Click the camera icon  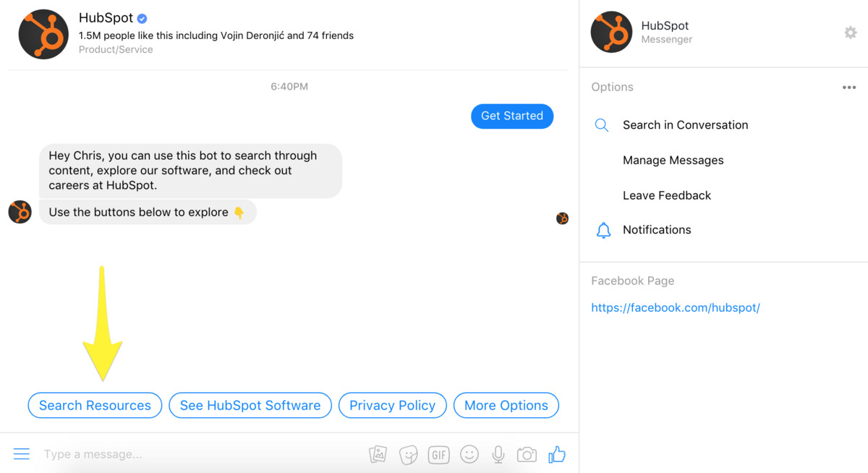527,454
